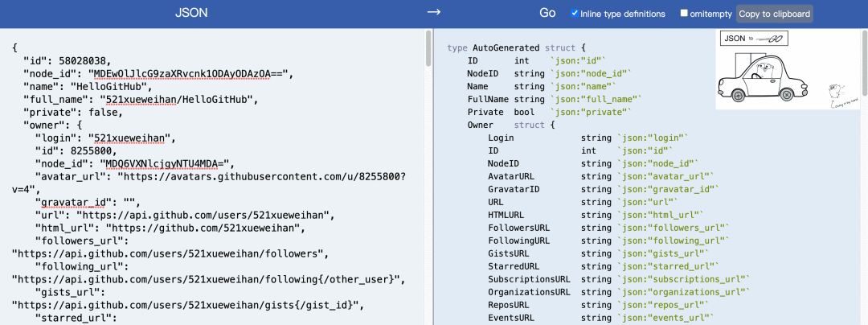The width and height of the screenshot is (868, 325).
Task: Click the followers URL value in JSON
Action: (x=170, y=254)
